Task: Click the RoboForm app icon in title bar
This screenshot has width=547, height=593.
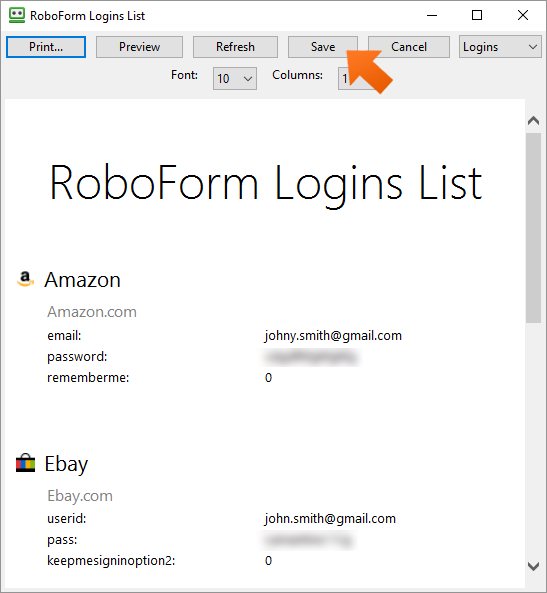Action: click(x=17, y=16)
